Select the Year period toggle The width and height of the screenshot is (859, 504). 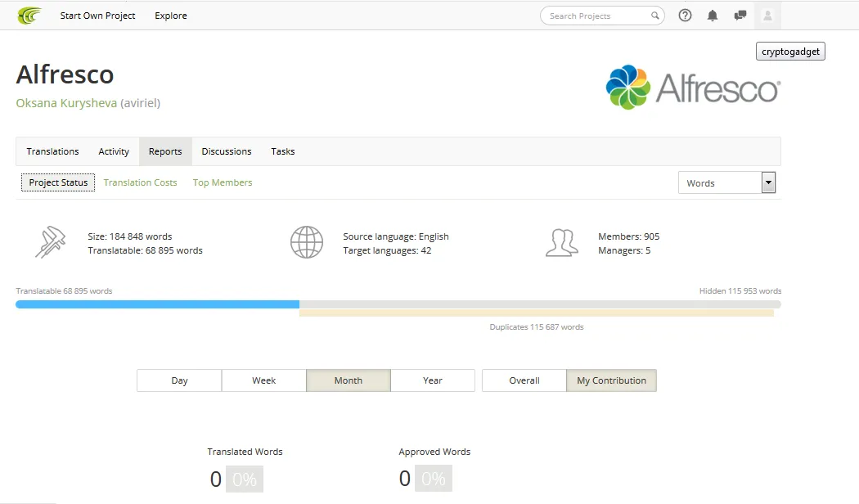(433, 380)
